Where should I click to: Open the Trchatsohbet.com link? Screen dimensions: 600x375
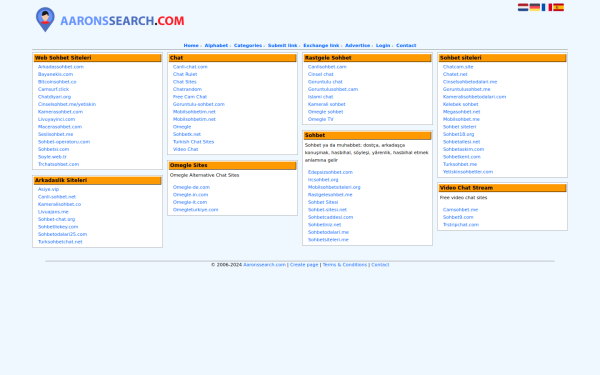coord(58,164)
